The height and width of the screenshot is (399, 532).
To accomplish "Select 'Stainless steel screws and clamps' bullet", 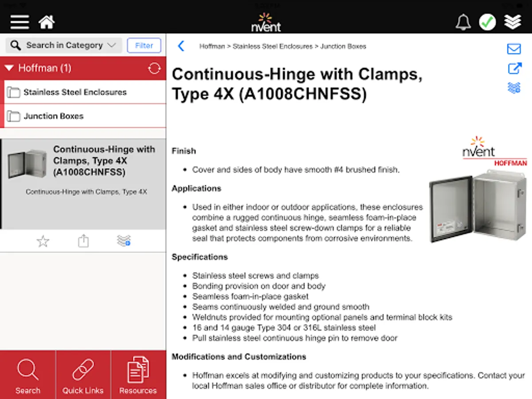I will tap(255, 276).
